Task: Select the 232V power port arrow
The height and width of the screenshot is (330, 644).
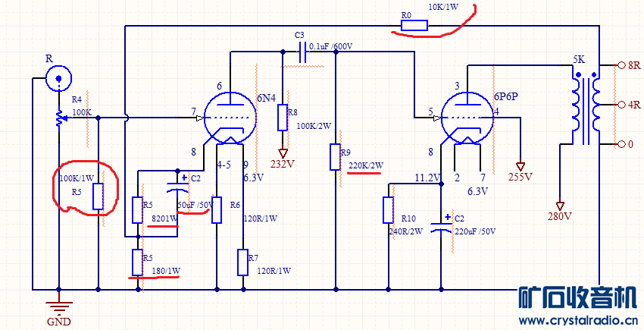Action: click(x=282, y=153)
